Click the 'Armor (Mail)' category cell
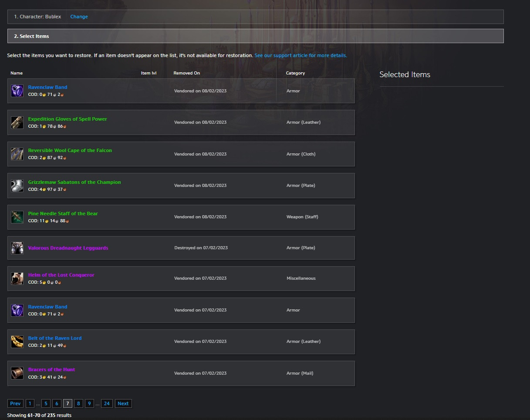530x420 pixels. click(x=300, y=373)
